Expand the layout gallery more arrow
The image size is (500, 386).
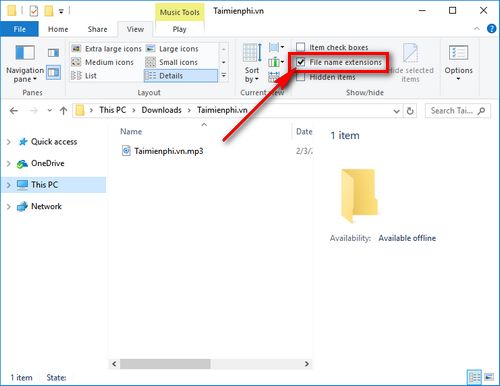(224, 76)
